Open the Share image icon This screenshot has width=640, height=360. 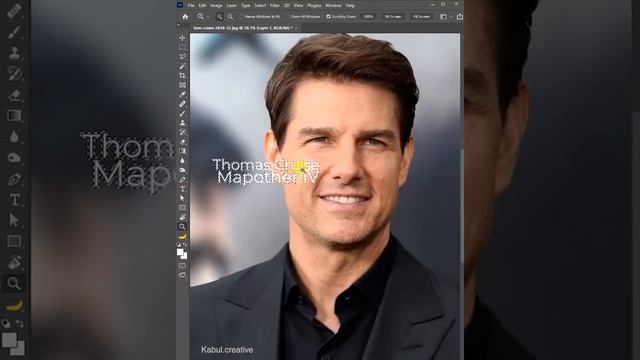click(460, 17)
